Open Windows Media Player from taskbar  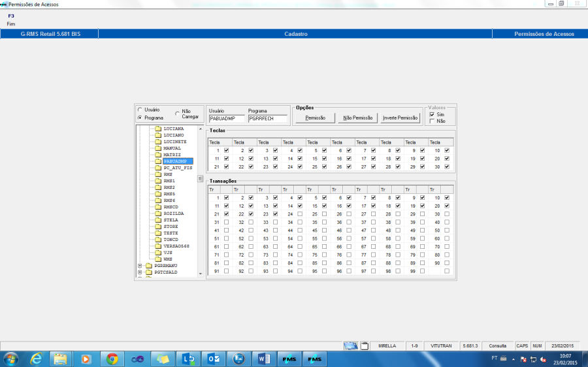(86, 359)
